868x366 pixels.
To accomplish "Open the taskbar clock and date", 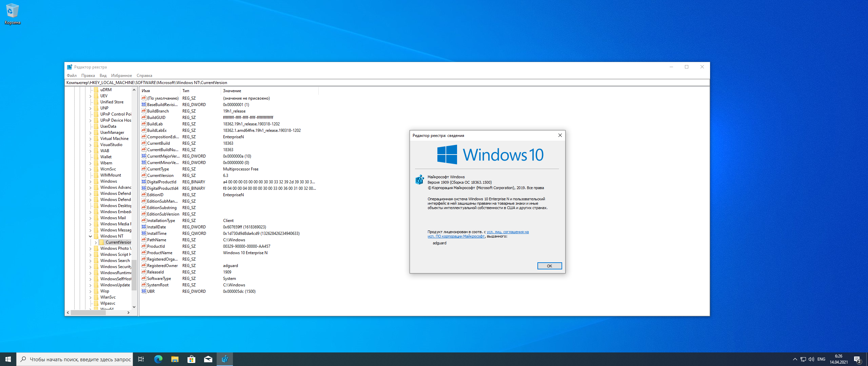I will tap(839, 359).
